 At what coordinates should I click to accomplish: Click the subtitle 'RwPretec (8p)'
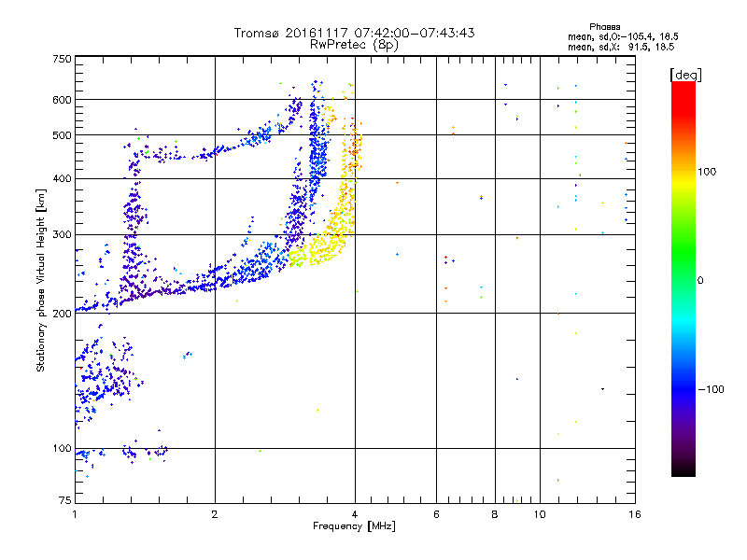point(354,45)
